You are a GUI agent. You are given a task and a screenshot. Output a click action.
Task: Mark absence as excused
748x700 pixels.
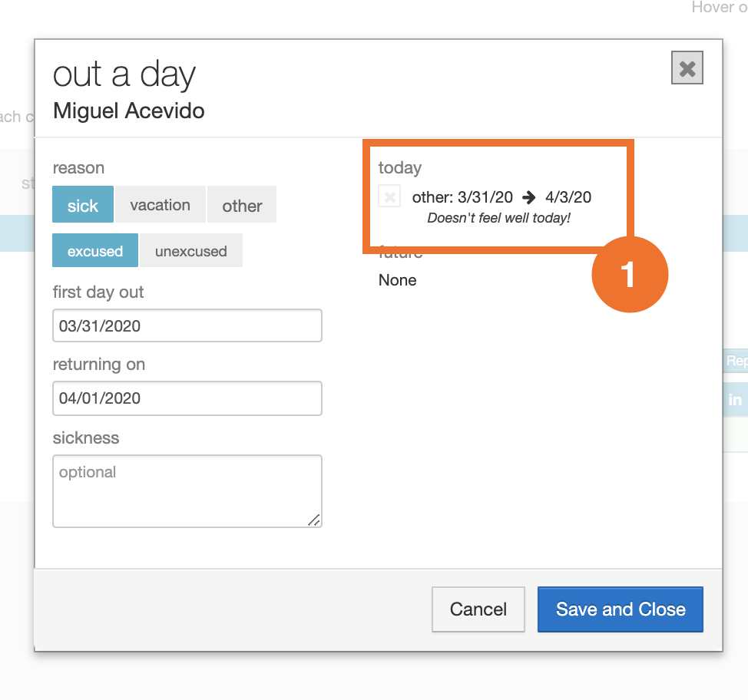pos(95,251)
